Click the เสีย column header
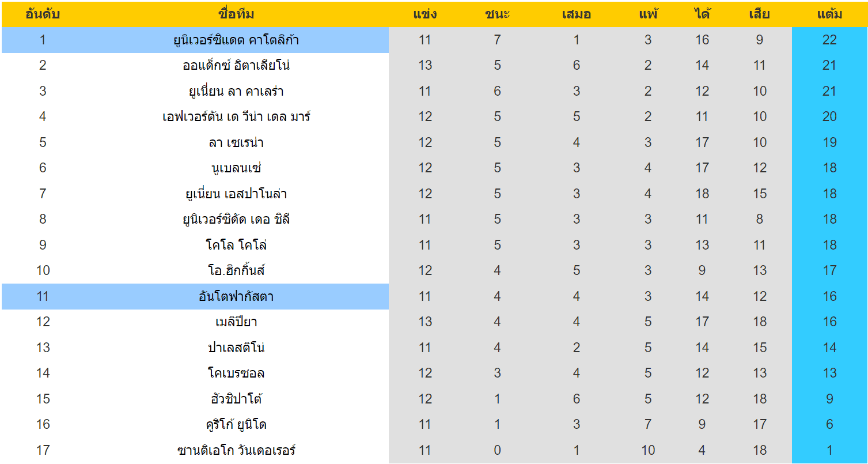Viewport: 868px width, 464px height. (760, 14)
